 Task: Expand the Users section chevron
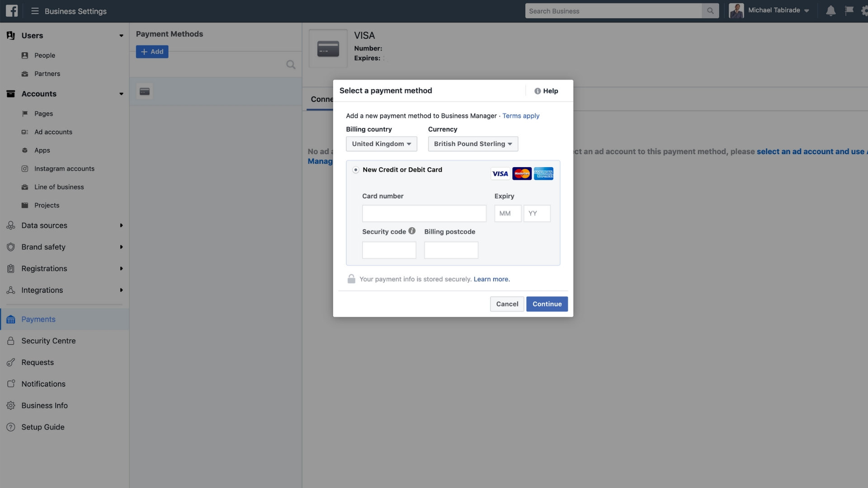click(x=121, y=35)
